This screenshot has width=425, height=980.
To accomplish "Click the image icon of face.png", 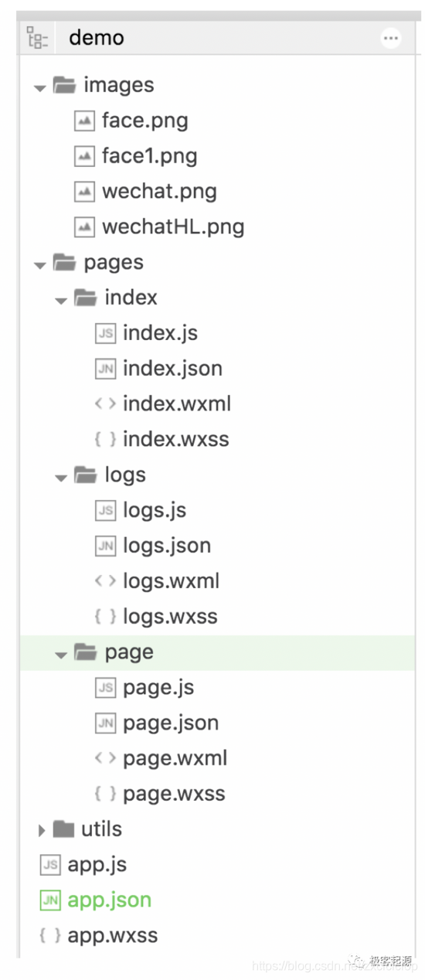I will (x=84, y=121).
